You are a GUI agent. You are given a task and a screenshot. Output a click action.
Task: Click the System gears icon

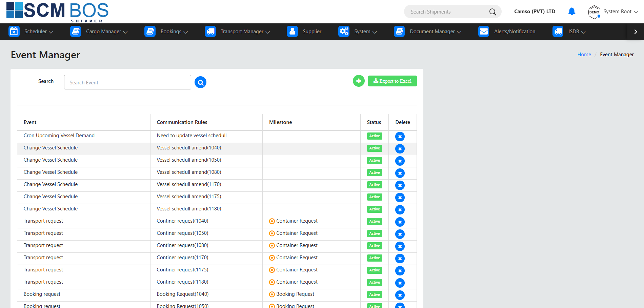344,32
